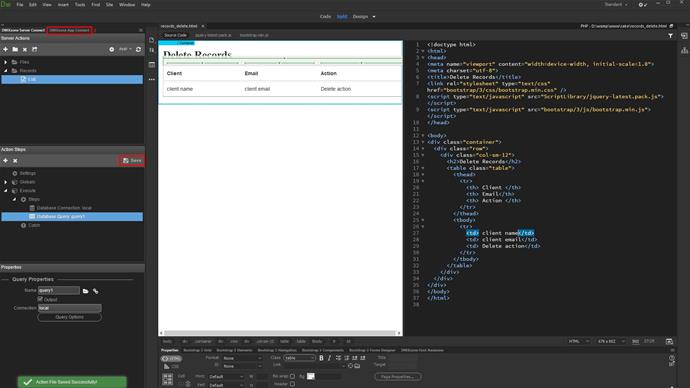This screenshot has width=690, height=388.
Task: Open Server Actions settings gear icon
Action: [x=112, y=49]
